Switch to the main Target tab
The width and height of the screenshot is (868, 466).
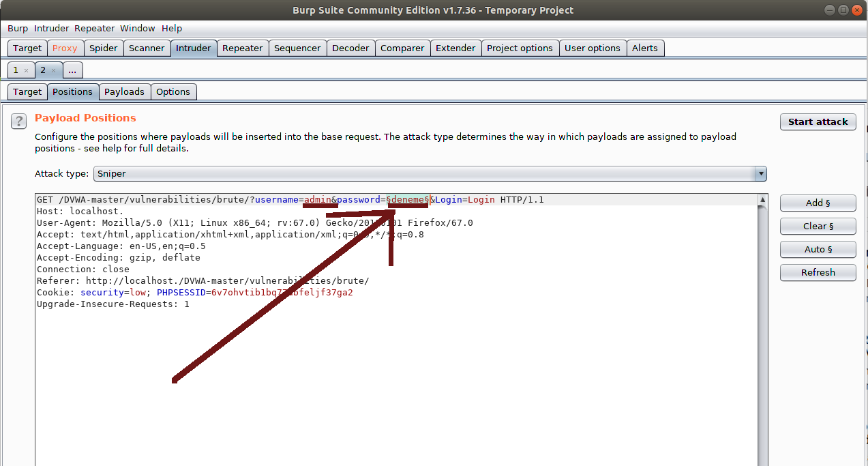click(x=27, y=48)
